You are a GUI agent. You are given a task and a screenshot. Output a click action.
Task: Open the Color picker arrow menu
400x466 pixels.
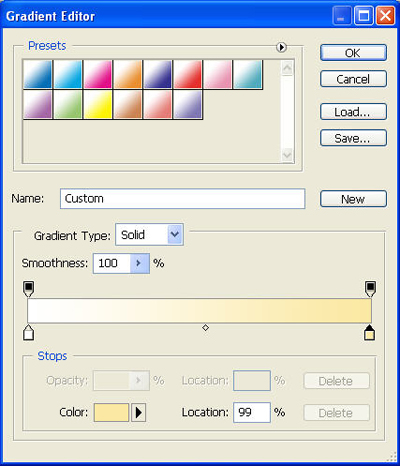point(138,413)
